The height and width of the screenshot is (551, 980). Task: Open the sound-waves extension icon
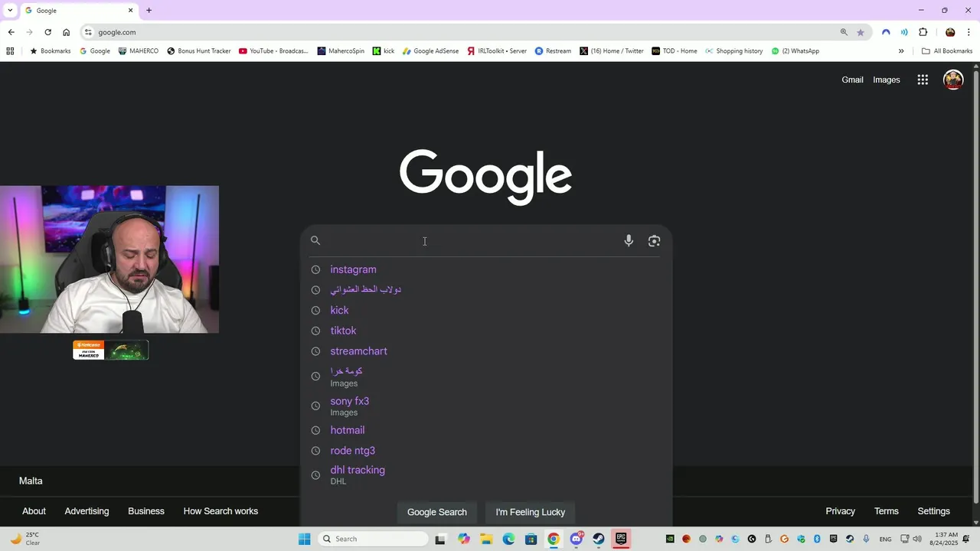tap(904, 32)
